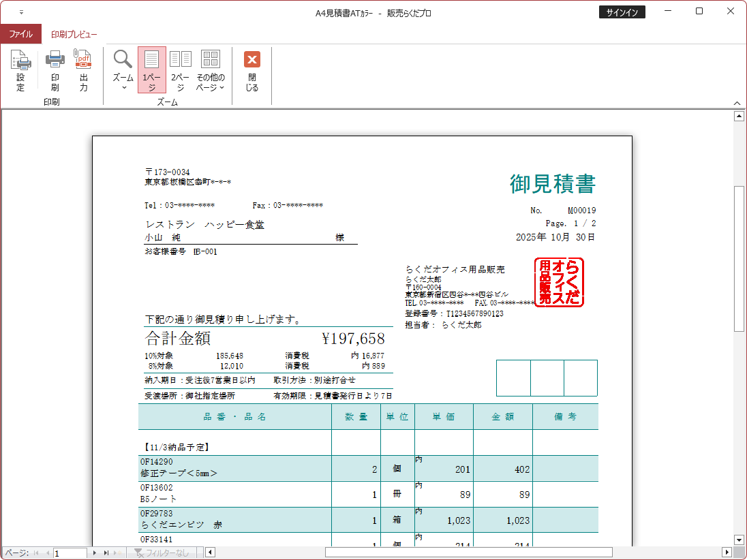Viewport: 747px width, 560px height.
Task: Select the 印刷プレビュー ribbon tab
Action: (x=74, y=34)
